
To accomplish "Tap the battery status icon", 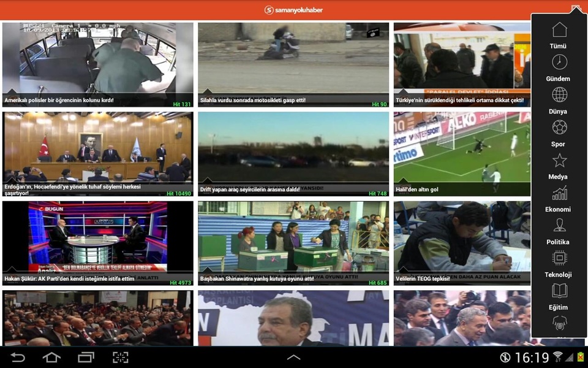I will (x=581, y=357).
